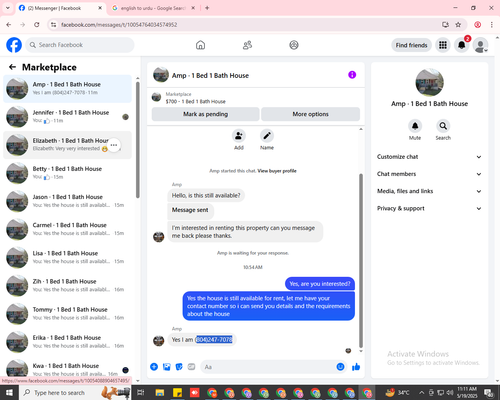Click the Facebook logo icon
This screenshot has height=400, width=500.
14,45
